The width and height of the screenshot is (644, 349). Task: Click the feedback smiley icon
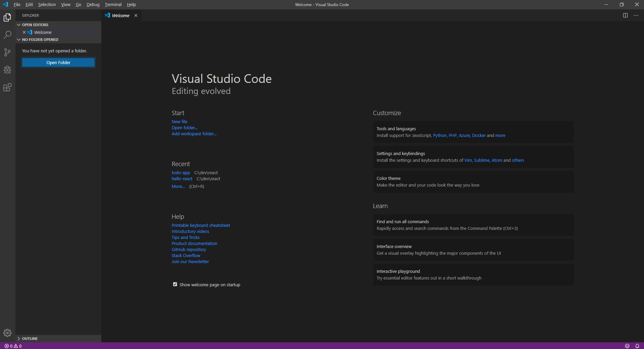tap(627, 346)
